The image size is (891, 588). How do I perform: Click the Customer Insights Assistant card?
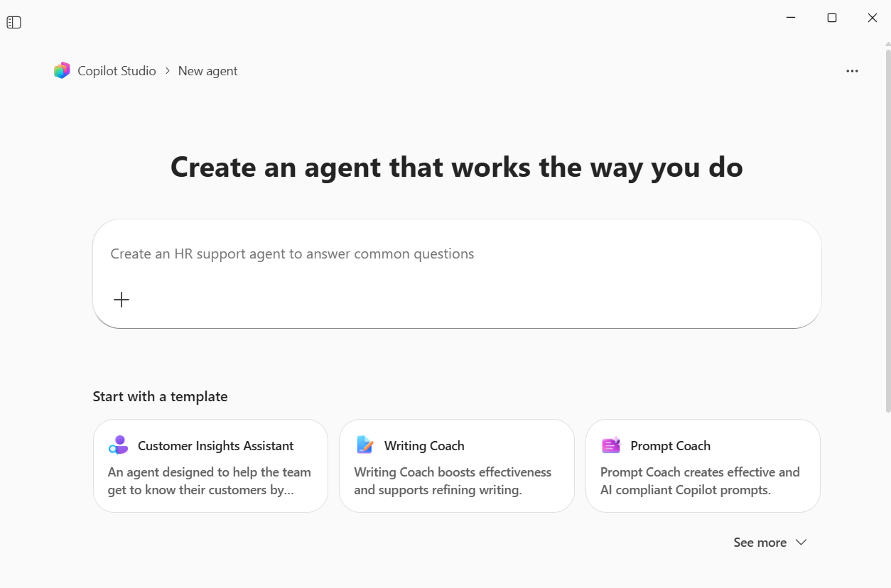[x=210, y=465]
